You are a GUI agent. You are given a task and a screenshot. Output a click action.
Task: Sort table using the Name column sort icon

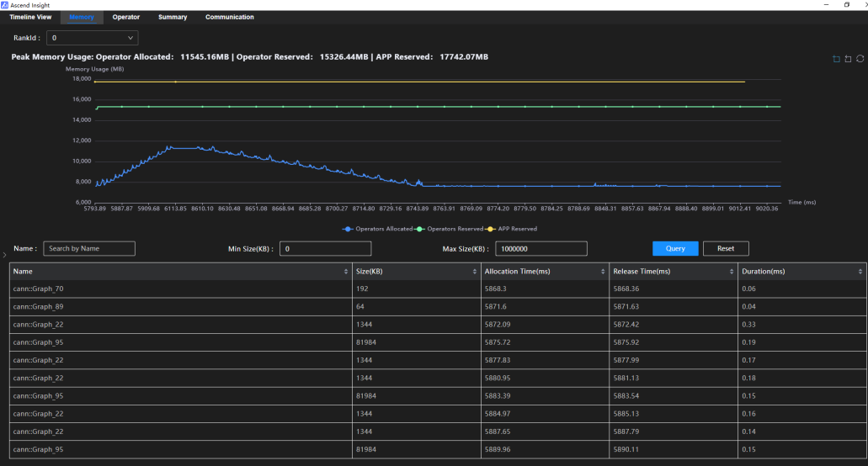(346, 272)
